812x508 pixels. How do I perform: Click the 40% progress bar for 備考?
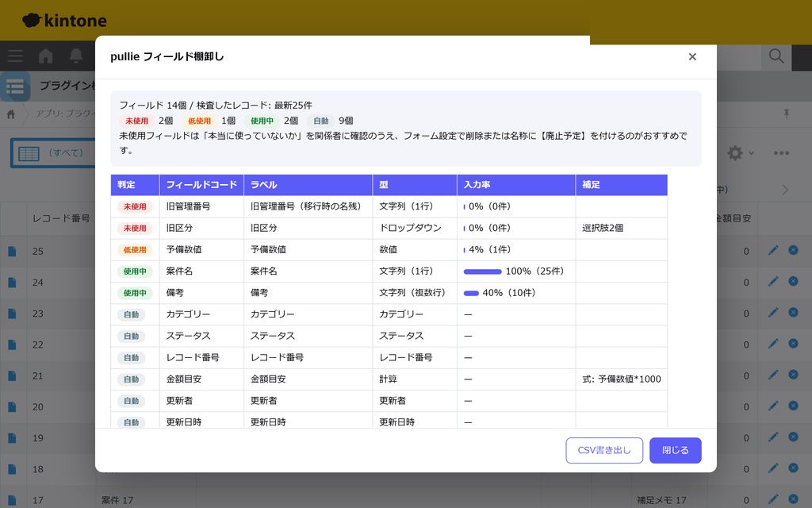471,294
